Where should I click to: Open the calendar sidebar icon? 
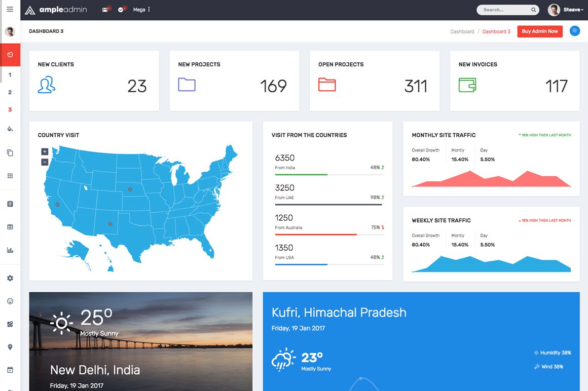coord(10,370)
